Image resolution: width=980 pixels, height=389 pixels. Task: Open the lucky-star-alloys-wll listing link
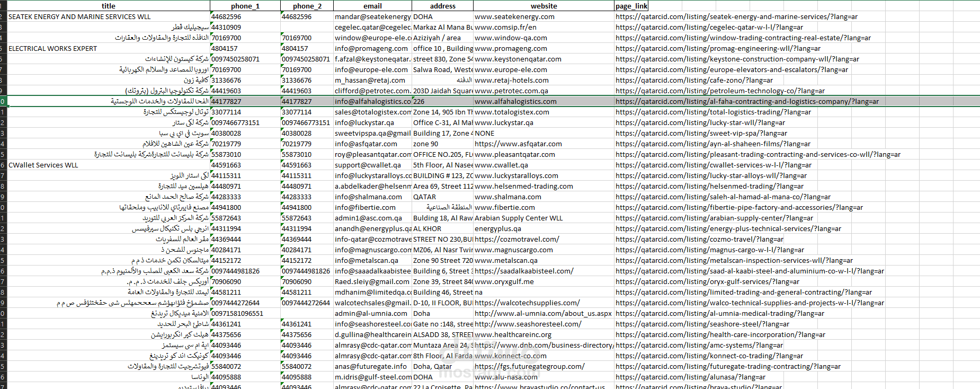(x=711, y=175)
